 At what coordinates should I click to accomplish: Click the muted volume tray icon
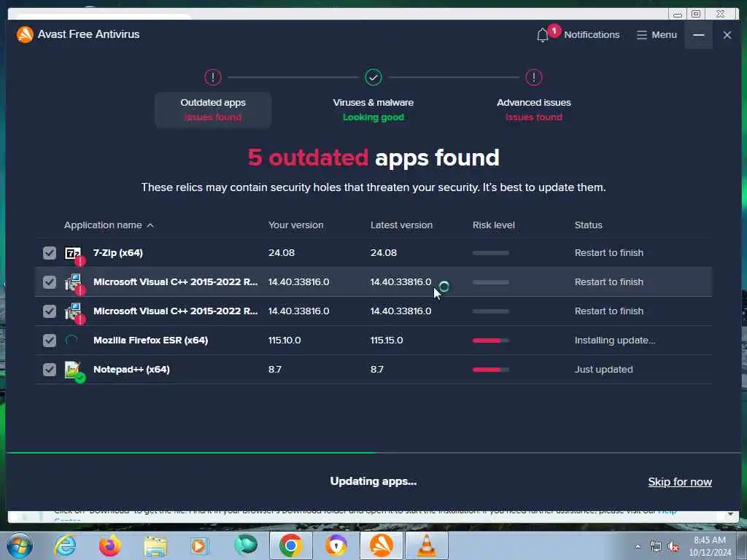(673, 547)
